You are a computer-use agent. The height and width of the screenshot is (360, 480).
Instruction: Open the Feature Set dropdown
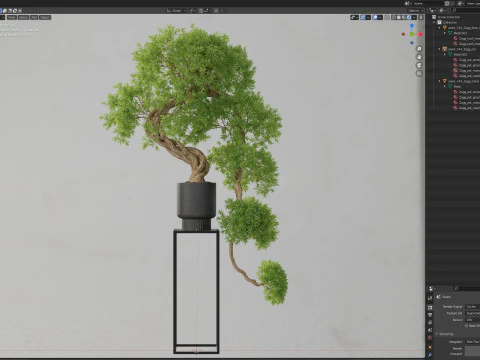click(473, 313)
